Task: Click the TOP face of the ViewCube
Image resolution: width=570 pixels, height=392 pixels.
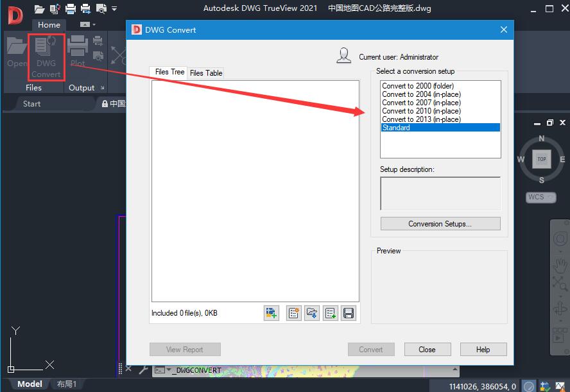Action: click(542, 159)
